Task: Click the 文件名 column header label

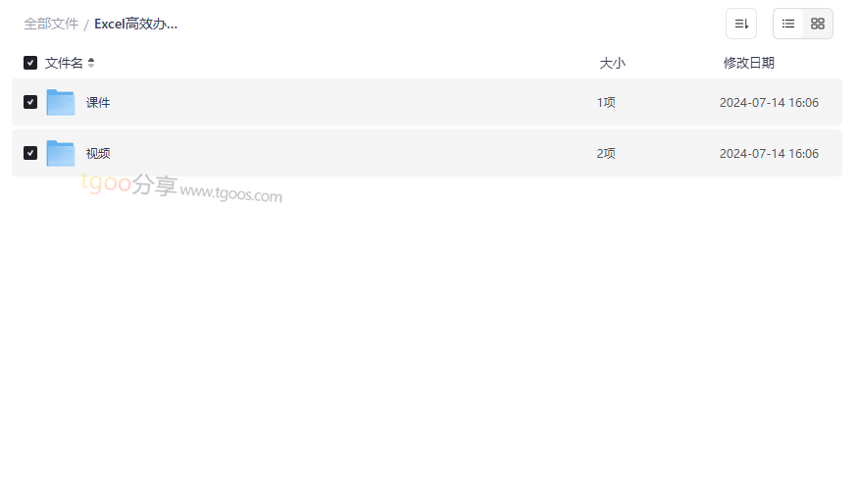Action: (x=64, y=63)
